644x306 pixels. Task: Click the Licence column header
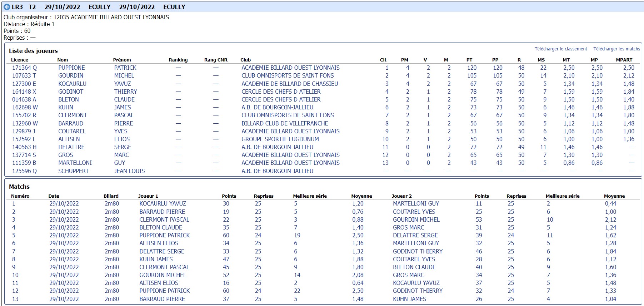(x=20, y=60)
